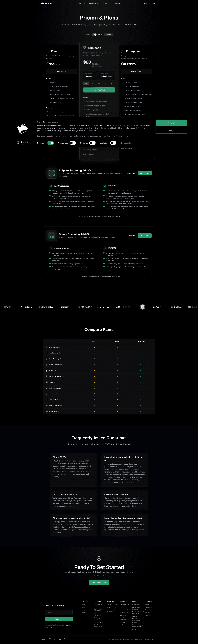The height and width of the screenshot is (644, 198).
Task: Click the shield icon above Ready To Get Started
Action: click(99, 558)
